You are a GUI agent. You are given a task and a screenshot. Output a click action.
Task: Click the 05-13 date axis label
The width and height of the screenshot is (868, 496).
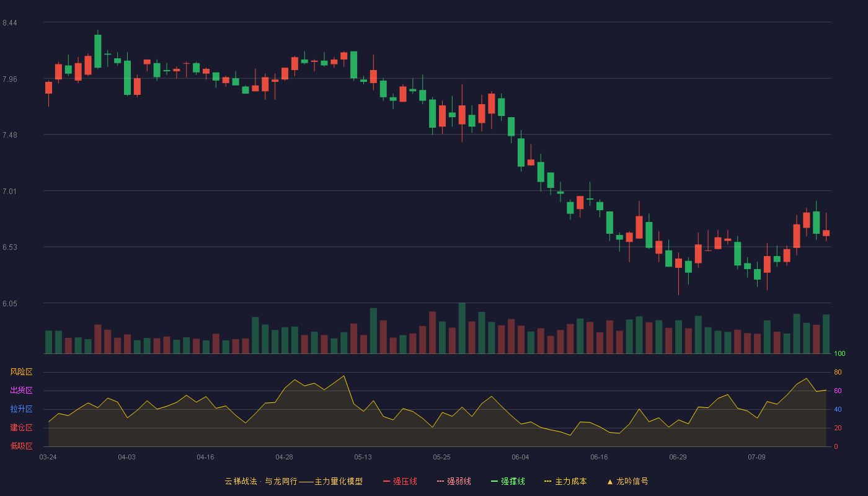tap(363, 457)
